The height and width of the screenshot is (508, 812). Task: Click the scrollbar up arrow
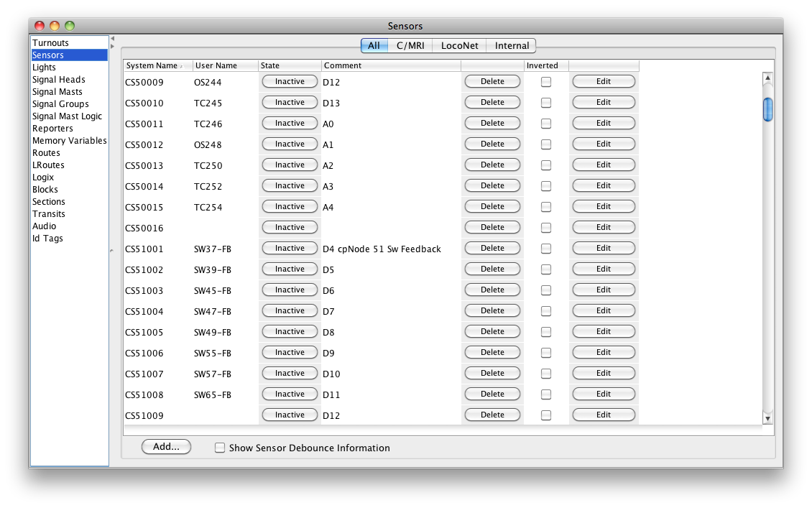767,78
